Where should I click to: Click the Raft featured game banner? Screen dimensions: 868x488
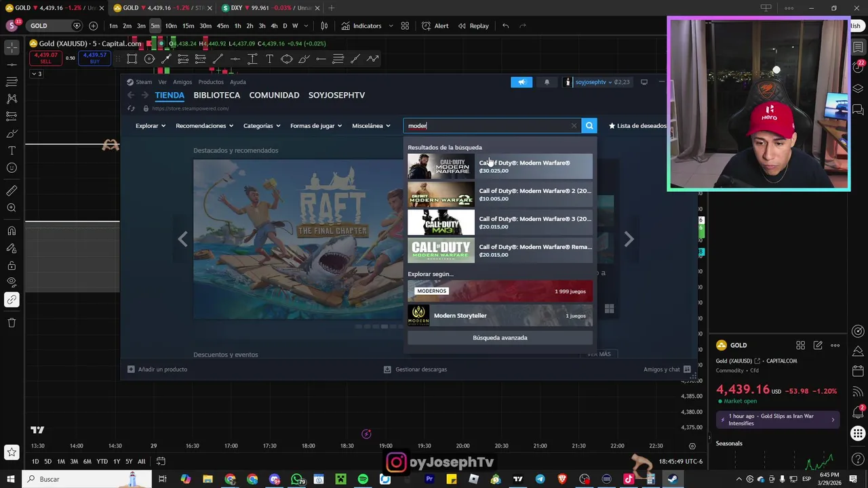(x=298, y=239)
